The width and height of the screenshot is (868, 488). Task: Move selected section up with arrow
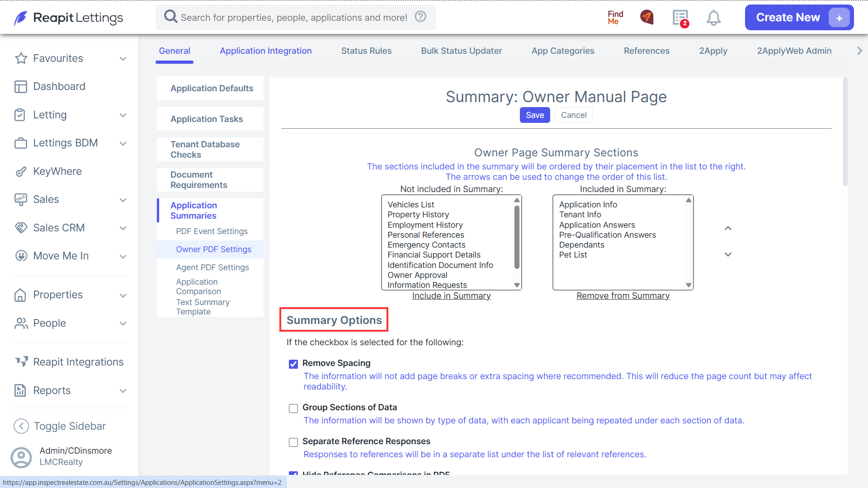728,228
